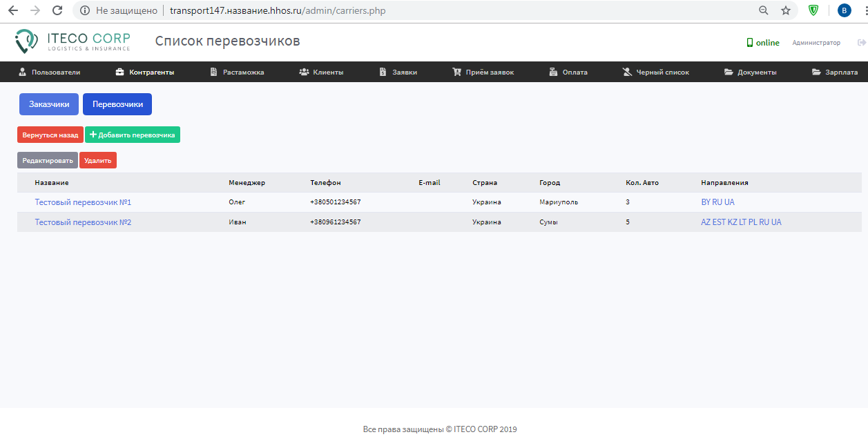
Task: Click the Вернуться назад button
Action: coord(50,135)
